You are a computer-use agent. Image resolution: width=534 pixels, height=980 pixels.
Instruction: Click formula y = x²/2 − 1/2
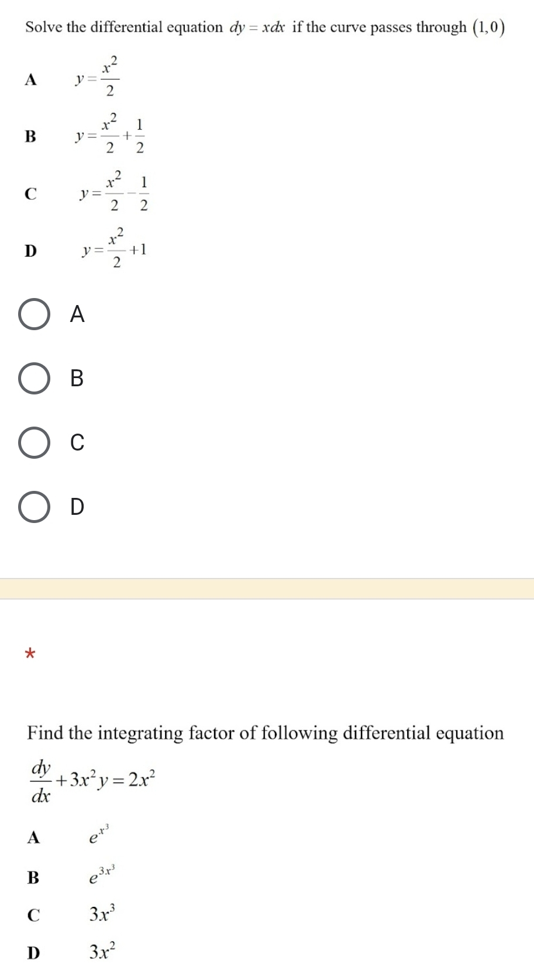coord(115,192)
